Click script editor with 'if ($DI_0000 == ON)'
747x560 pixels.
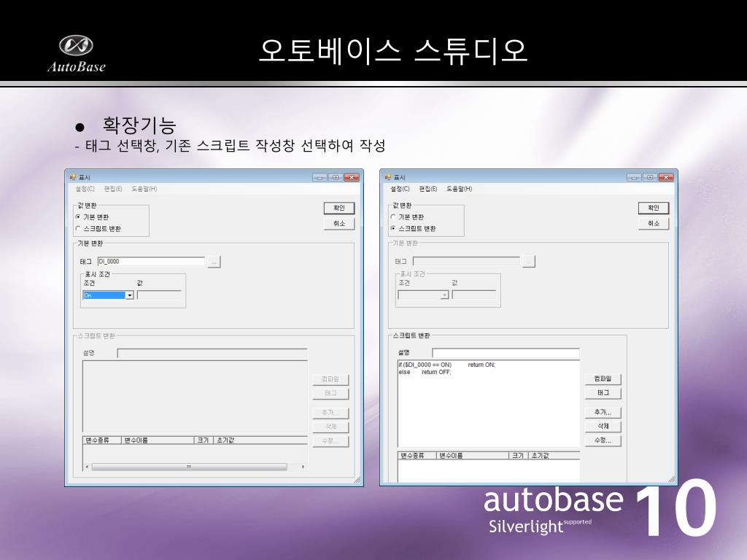[x=489, y=404]
